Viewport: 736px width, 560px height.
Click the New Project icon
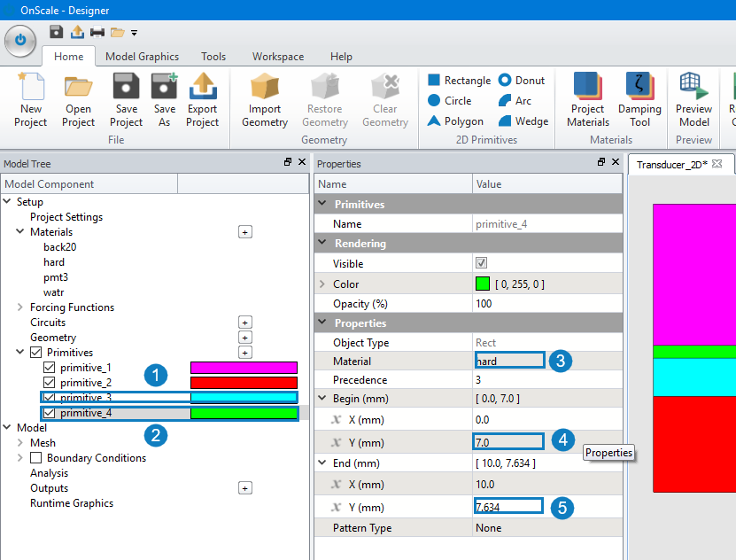tap(31, 86)
